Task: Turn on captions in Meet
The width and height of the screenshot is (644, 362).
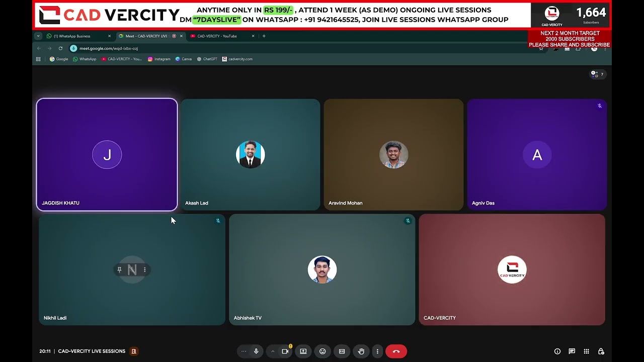Action: click(x=342, y=351)
